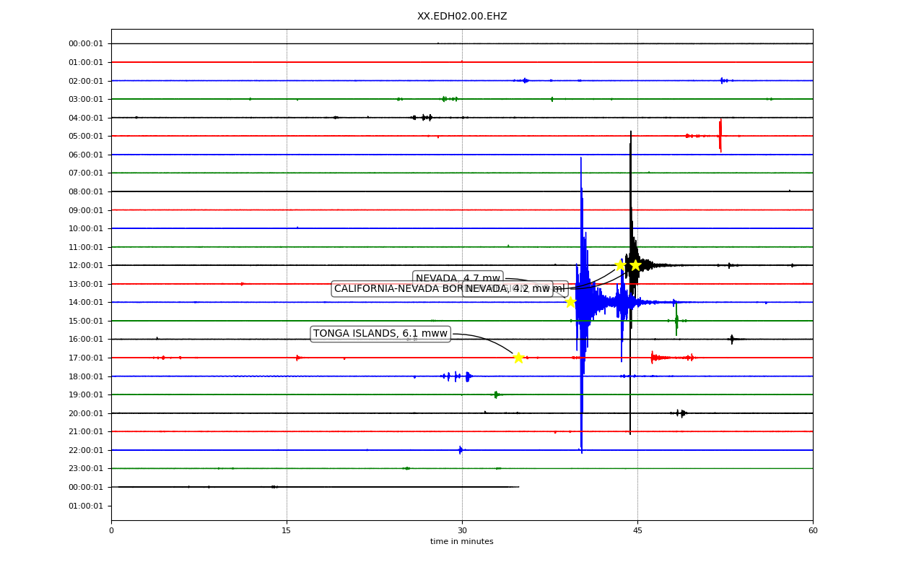This screenshot has width=924, height=578.
Task: Click the 30 tick label on the x-axis
Action: (462, 531)
